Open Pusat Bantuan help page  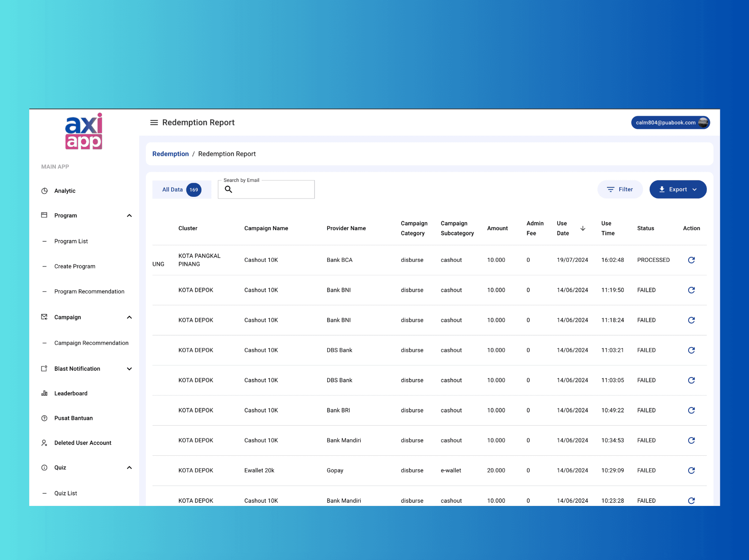[x=73, y=418]
